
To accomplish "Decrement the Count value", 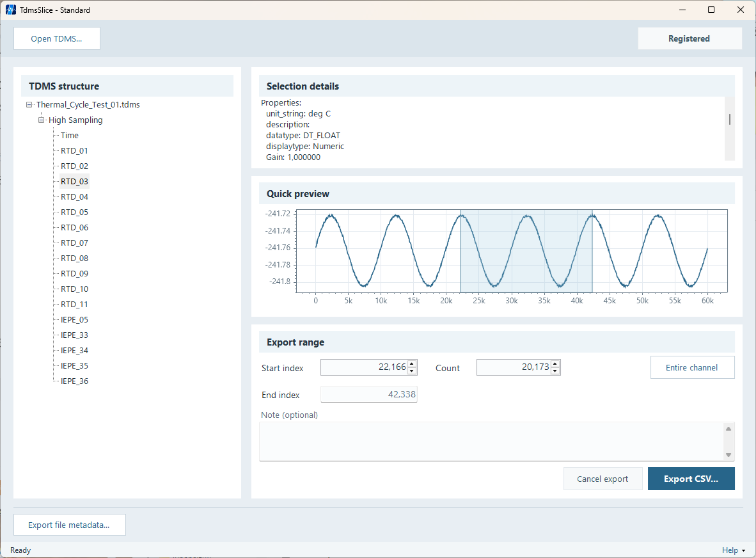I will point(555,371).
